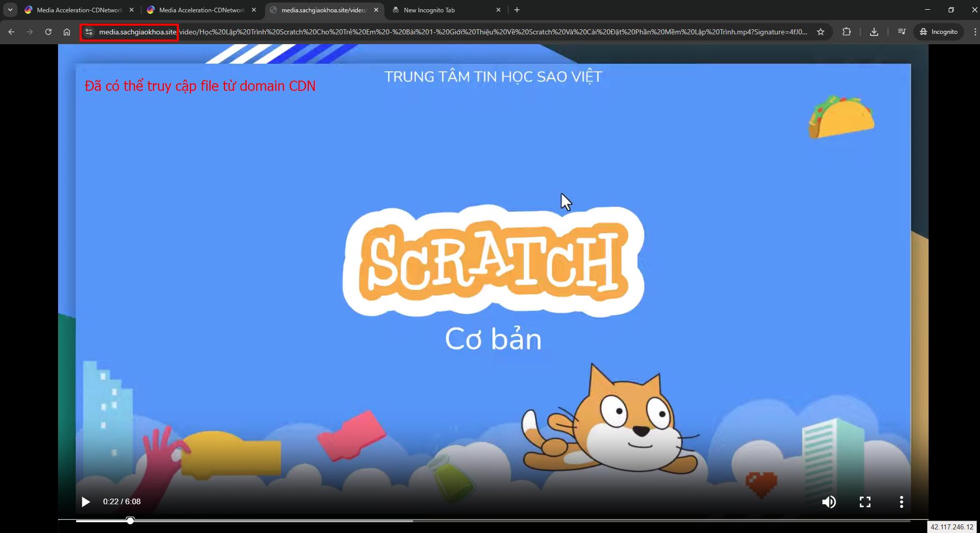Viewport: 980px width, 533px height.
Task: Open media controls icon
Action: tap(901, 32)
